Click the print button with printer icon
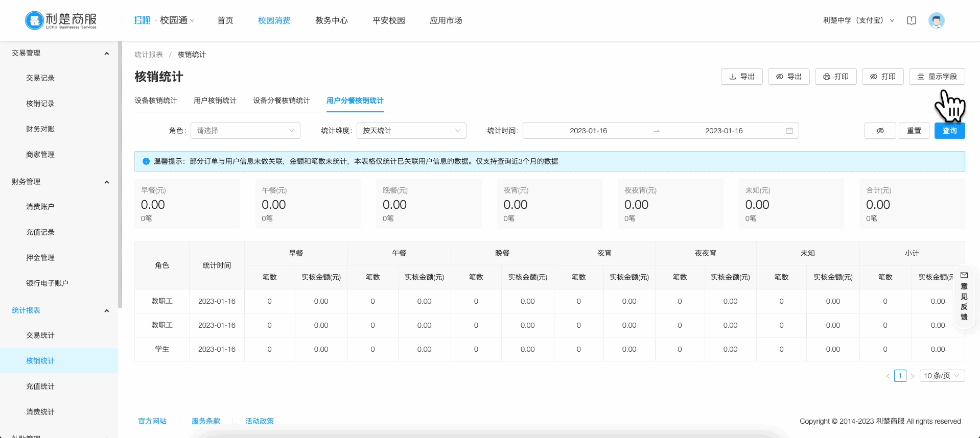Image resolution: width=980 pixels, height=438 pixels. (x=835, y=77)
